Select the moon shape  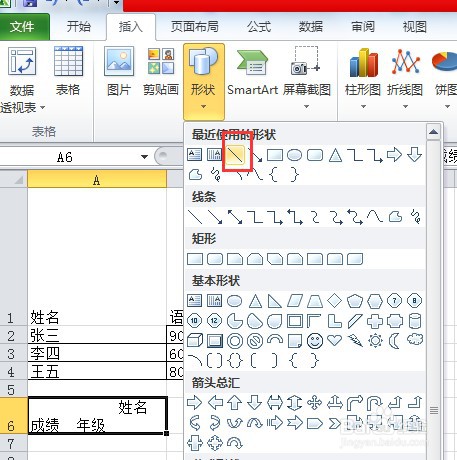click(x=395, y=341)
